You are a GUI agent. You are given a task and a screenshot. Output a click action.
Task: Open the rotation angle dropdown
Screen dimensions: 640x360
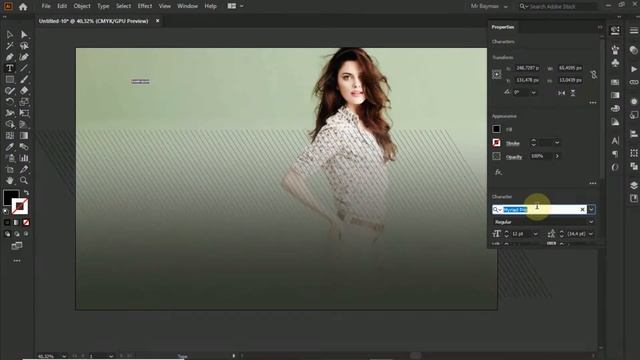tap(533, 93)
